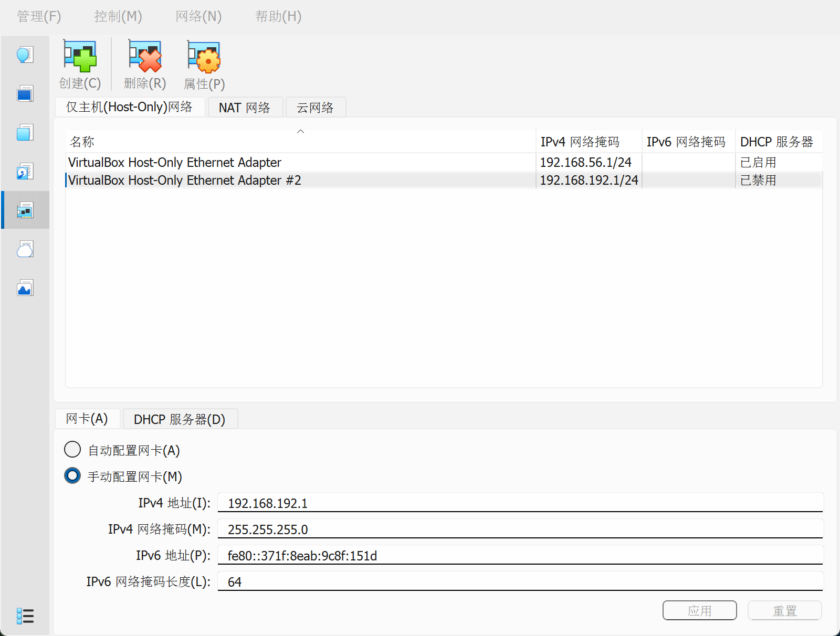This screenshot has height=636, width=840.
Task: Toggle the sidebar list menu icon
Action: 25,616
